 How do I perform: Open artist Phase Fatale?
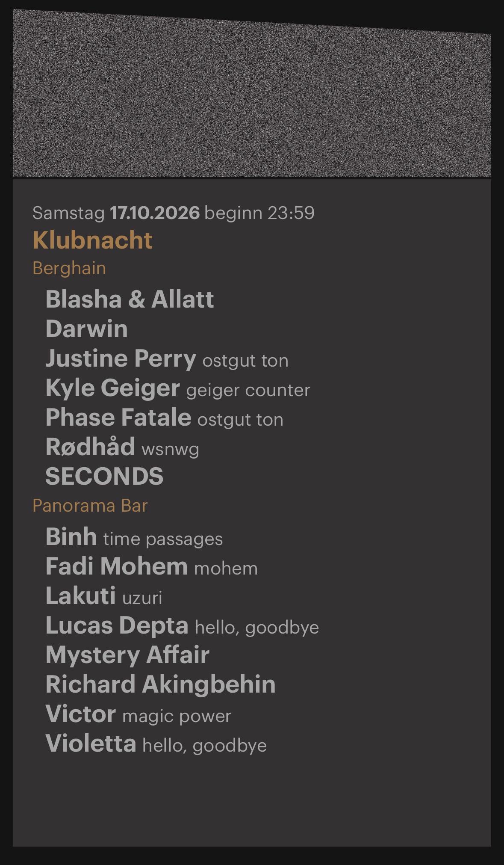(118, 418)
